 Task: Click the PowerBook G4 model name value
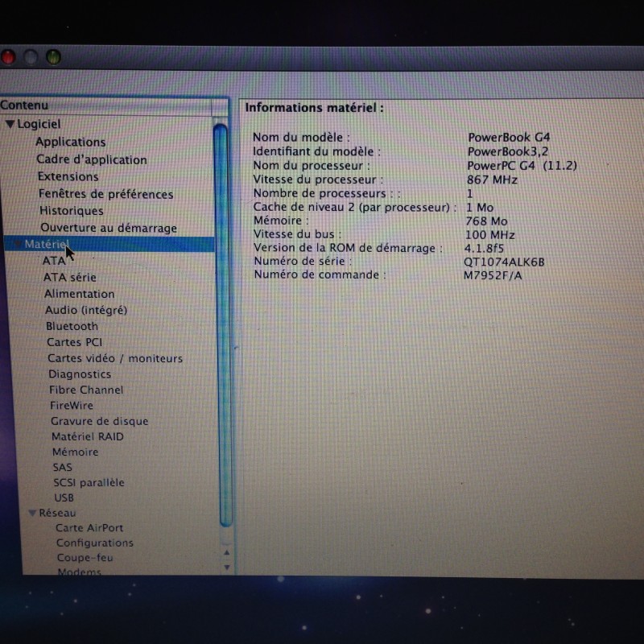509,137
